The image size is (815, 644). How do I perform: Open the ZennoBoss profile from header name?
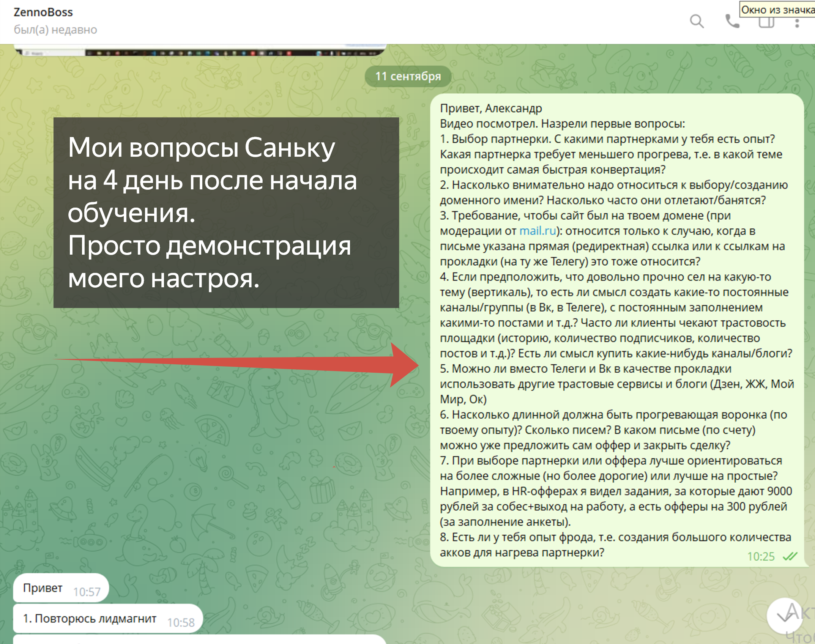[43, 12]
